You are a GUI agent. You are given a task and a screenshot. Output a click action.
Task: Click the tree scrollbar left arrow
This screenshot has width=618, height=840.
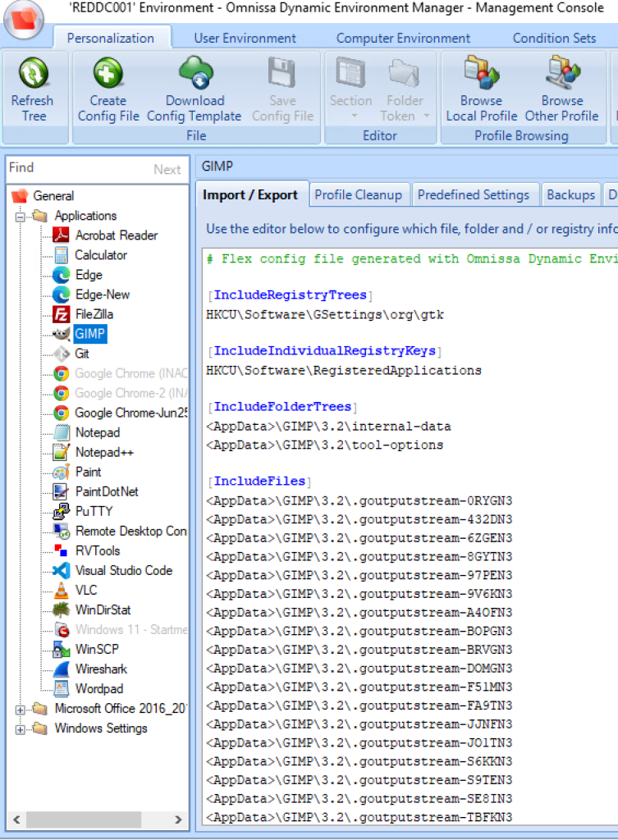tap(16, 819)
